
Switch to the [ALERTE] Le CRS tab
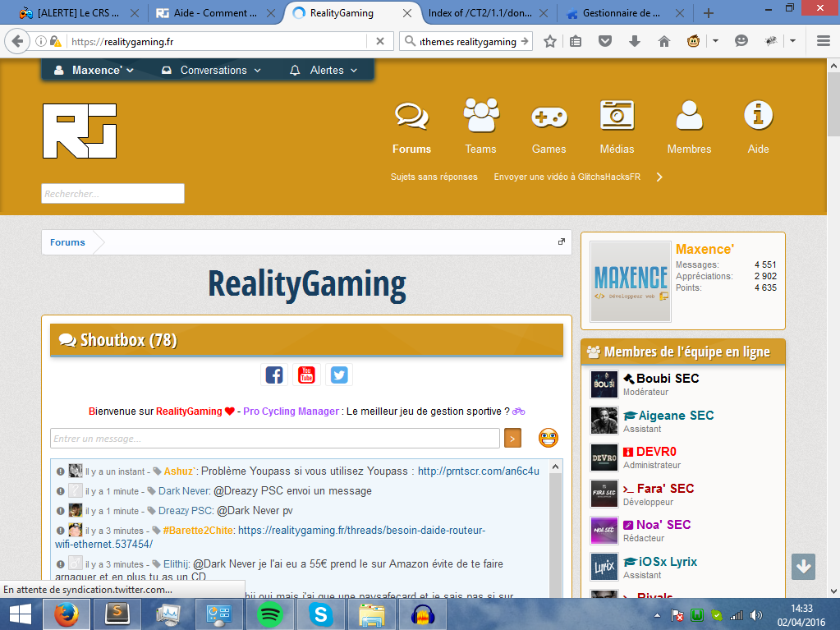click(79, 13)
